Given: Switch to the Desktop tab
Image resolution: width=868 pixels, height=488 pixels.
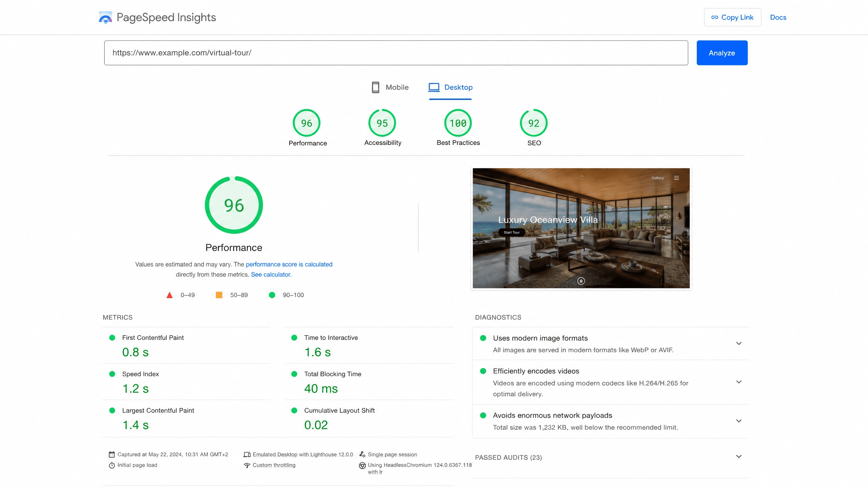Looking at the screenshot, I should (450, 87).
